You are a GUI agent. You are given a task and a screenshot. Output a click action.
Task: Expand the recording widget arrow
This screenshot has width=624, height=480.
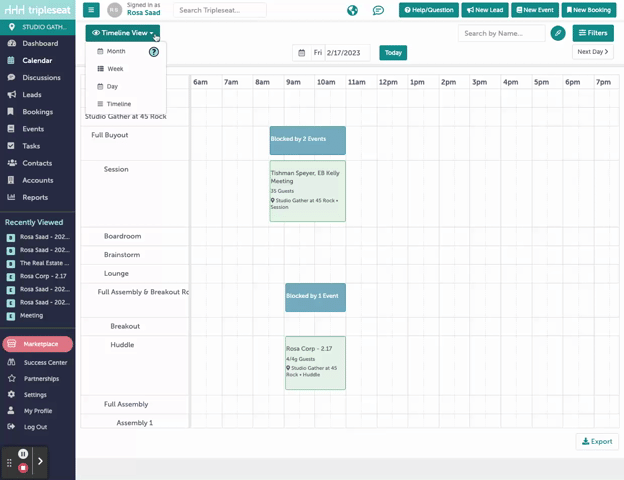click(40, 462)
